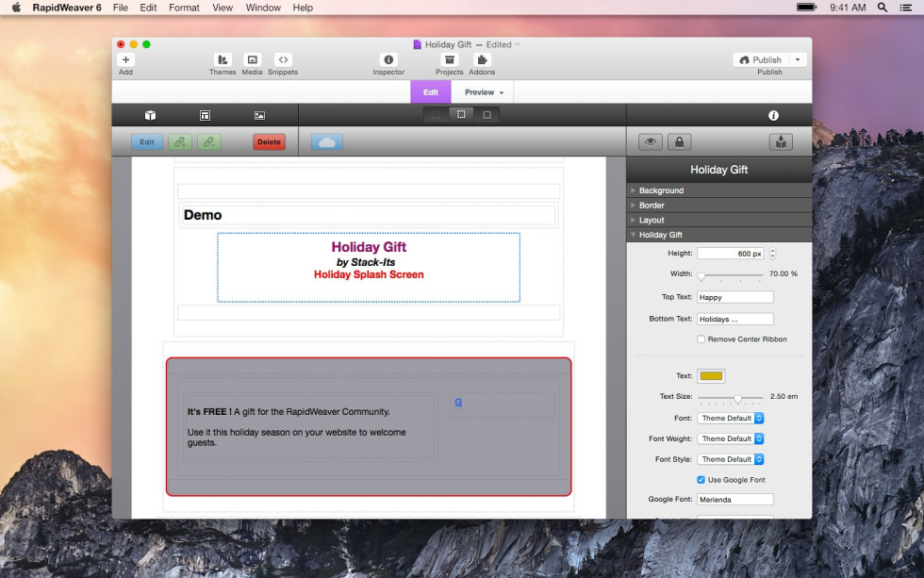Click the G link in the gray stack
924x578 pixels.
click(x=458, y=402)
